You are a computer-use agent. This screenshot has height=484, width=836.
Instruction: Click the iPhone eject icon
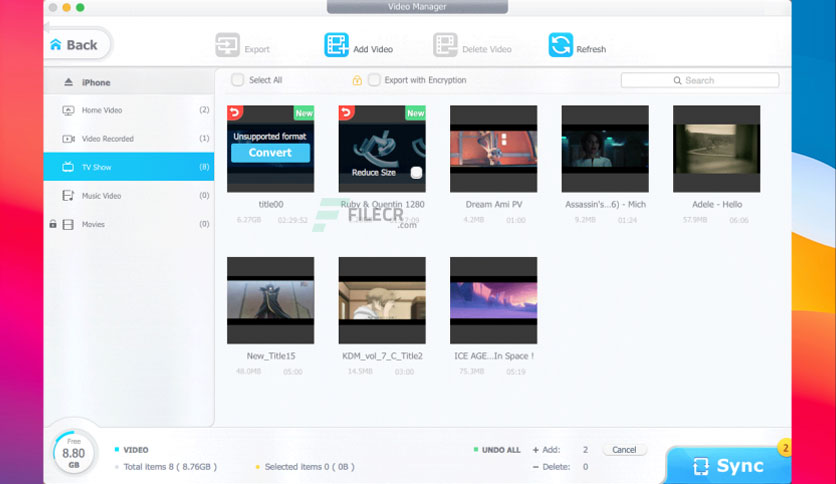tap(68, 82)
